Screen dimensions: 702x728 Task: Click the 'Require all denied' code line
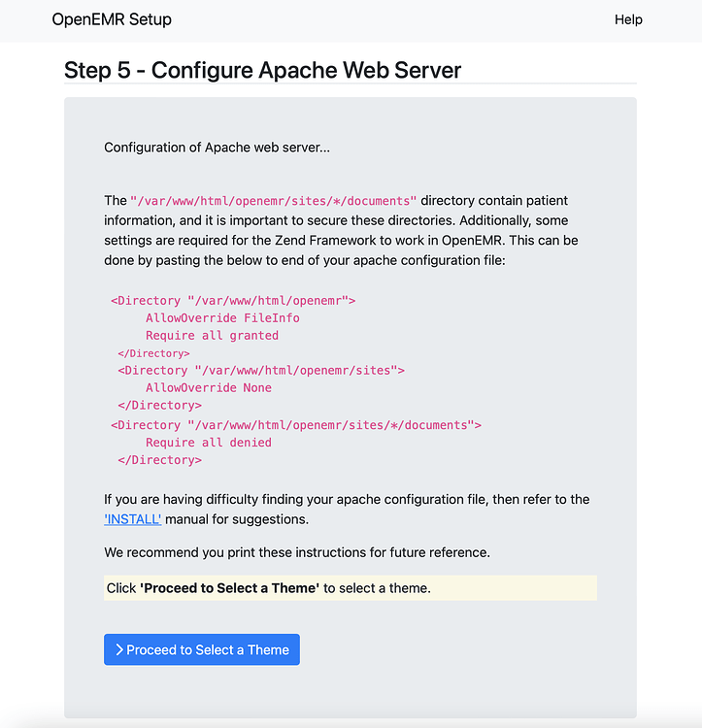pos(208,443)
